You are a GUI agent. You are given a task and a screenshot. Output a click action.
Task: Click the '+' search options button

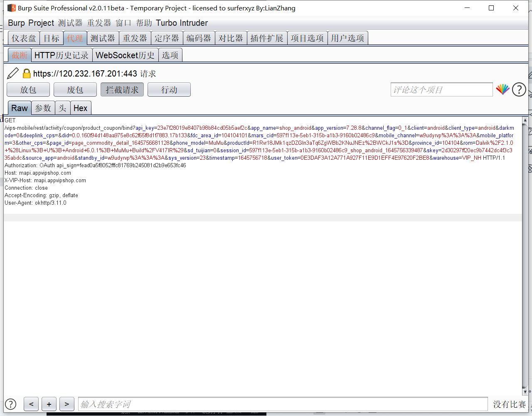(49, 404)
